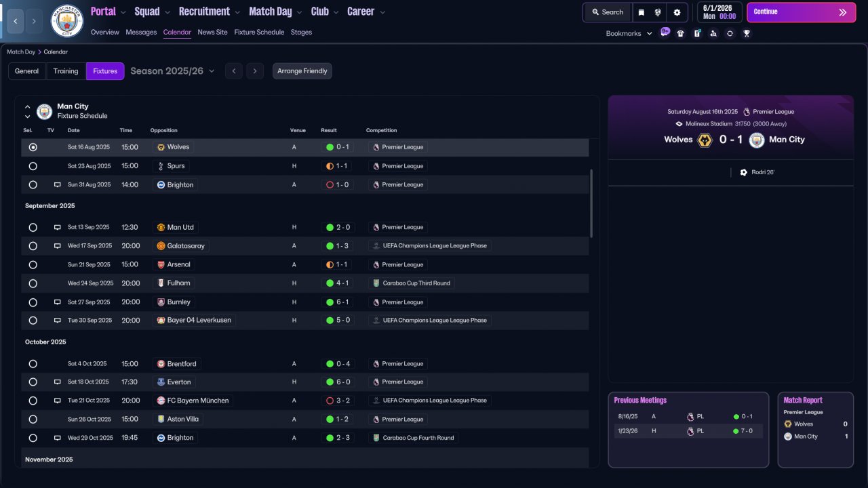Viewport: 868px width, 488px height.
Task: Click the Search button
Action: (x=608, y=12)
